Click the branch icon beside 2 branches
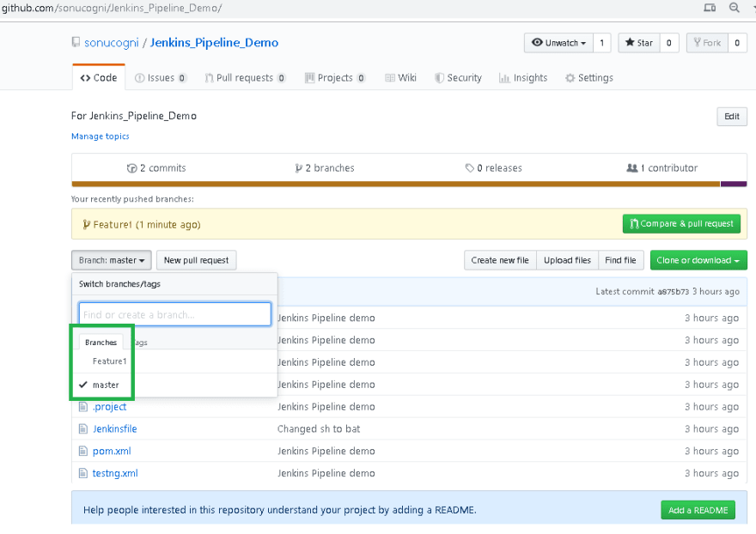Screen dimensions: 756x534 [299, 168]
